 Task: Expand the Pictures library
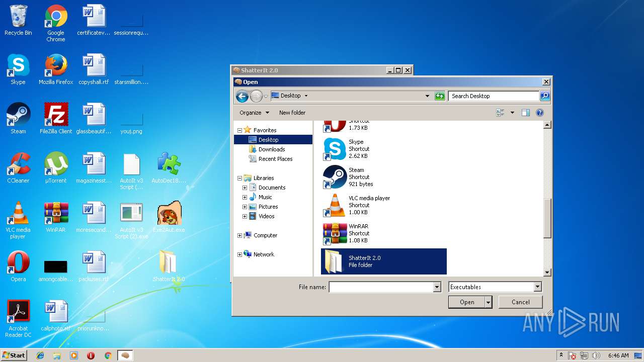pyautogui.click(x=245, y=207)
